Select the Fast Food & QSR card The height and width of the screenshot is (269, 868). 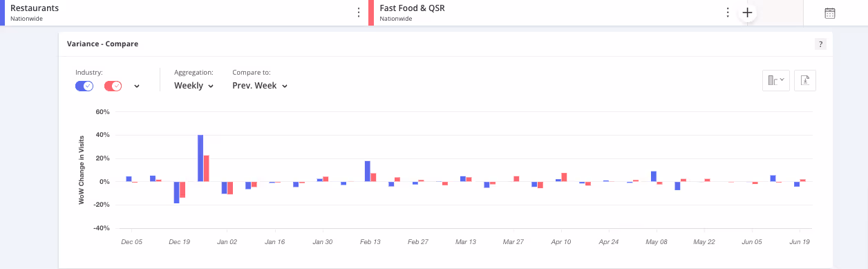point(552,13)
